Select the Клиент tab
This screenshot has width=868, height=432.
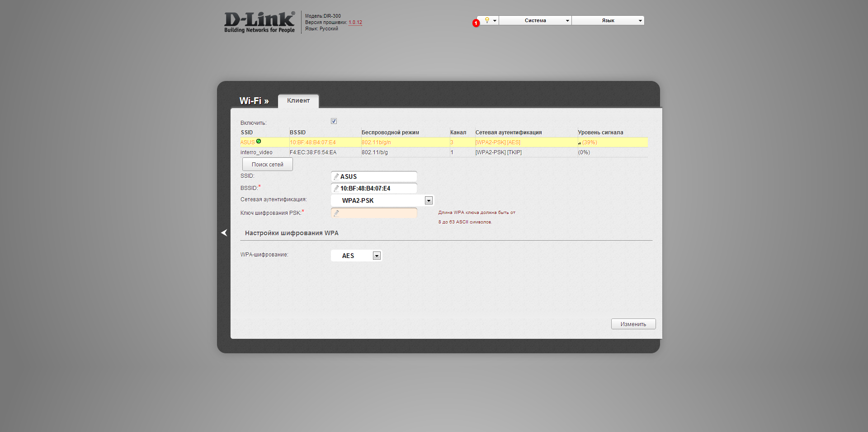pos(298,101)
